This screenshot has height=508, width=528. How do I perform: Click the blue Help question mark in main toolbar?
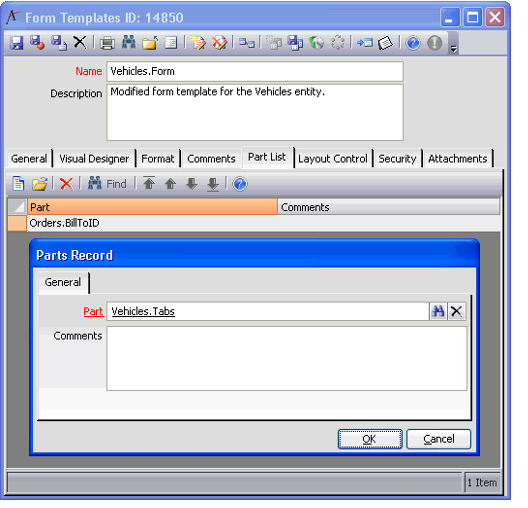[x=413, y=43]
